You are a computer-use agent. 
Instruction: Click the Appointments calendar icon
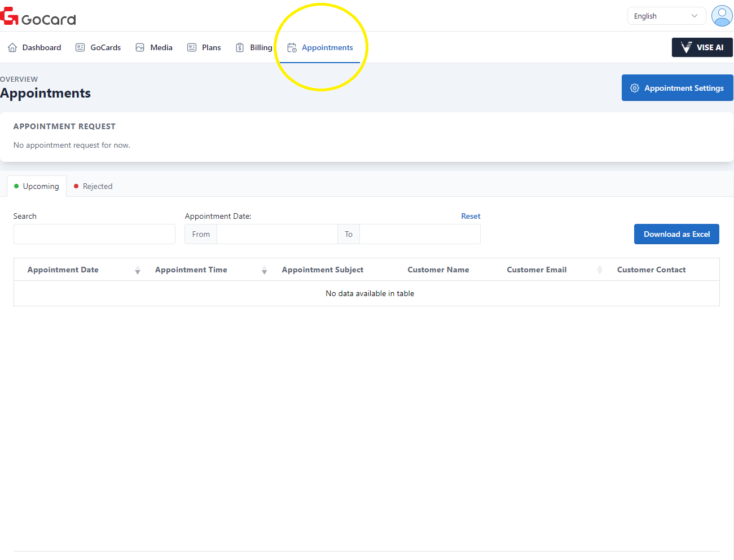(x=292, y=47)
